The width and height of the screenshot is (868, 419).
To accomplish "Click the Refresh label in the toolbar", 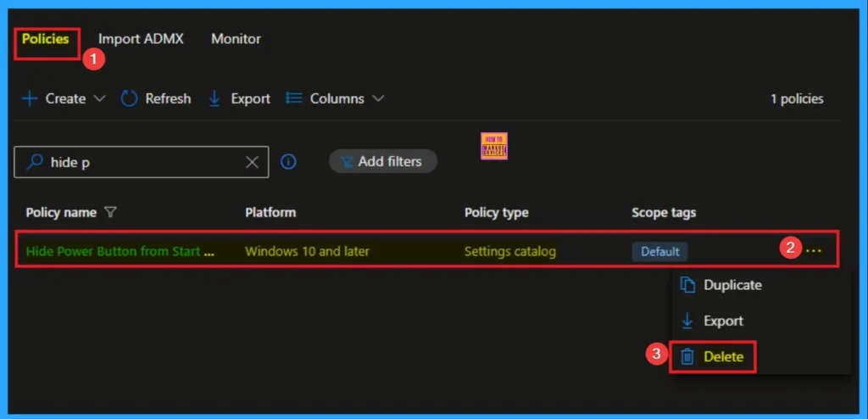I will (168, 98).
